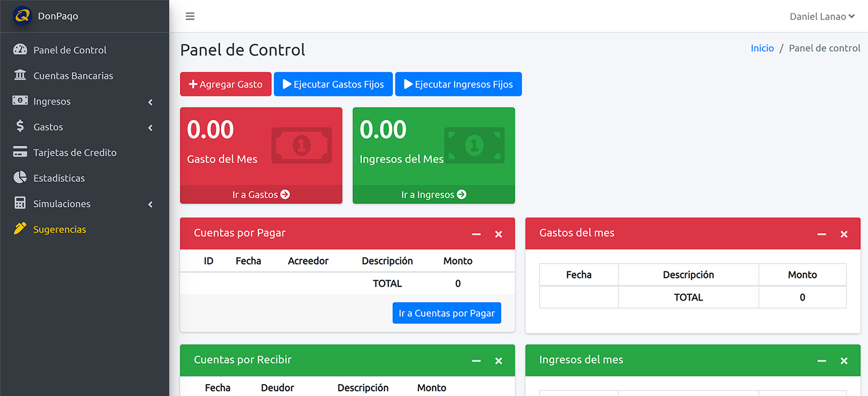Open the Daniel Lanao user dropdown
Image resolution: width=868 pixels, height=396 pixels.
[822, 16]
